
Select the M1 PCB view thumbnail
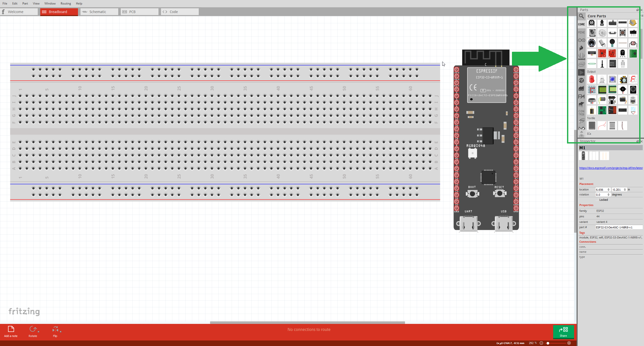point(604,156)
